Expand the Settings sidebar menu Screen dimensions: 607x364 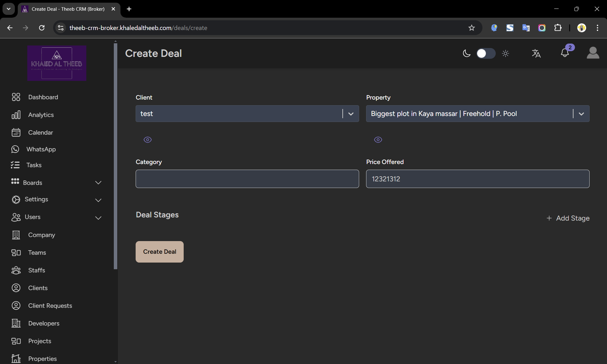[x=98, y=200]
